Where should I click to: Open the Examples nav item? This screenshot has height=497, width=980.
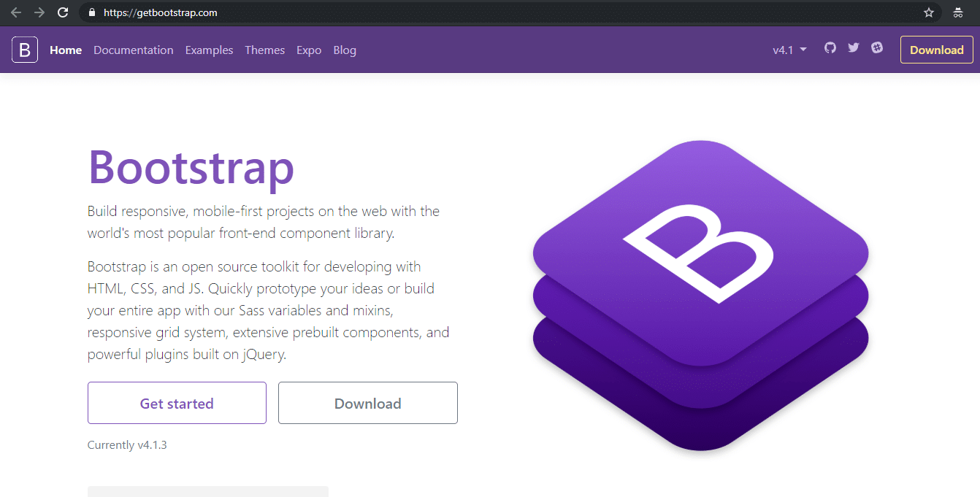(209, 50)
